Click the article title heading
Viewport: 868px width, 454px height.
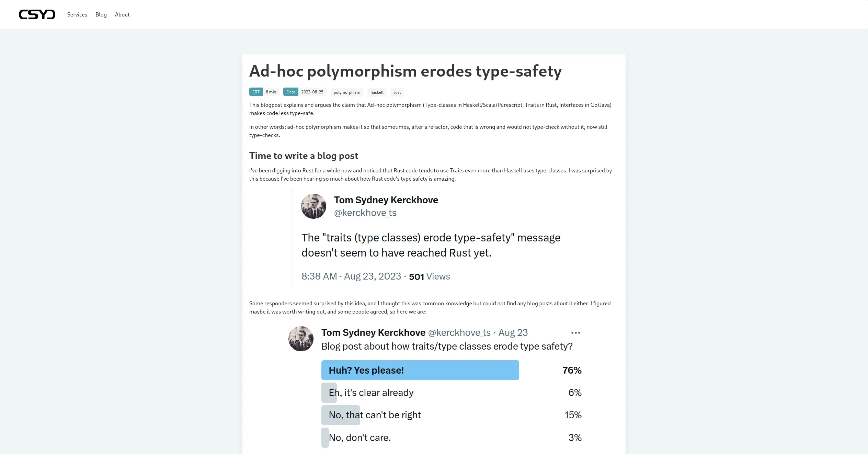coord(406,71)
